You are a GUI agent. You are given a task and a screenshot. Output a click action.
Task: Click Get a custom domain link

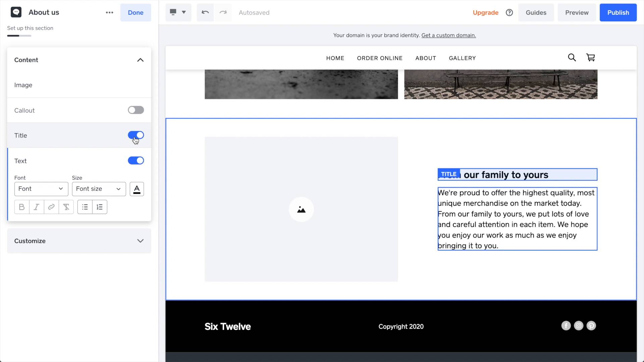(448, 35)
